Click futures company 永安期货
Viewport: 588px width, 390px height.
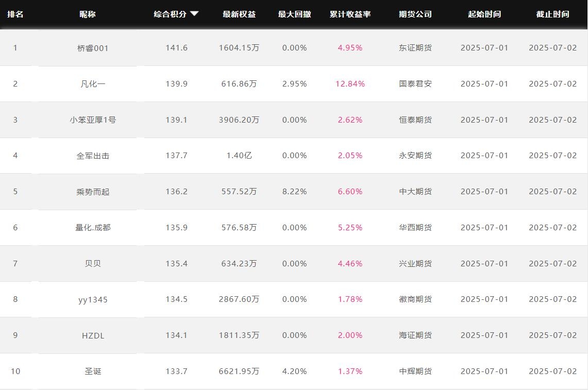(415, 156)
